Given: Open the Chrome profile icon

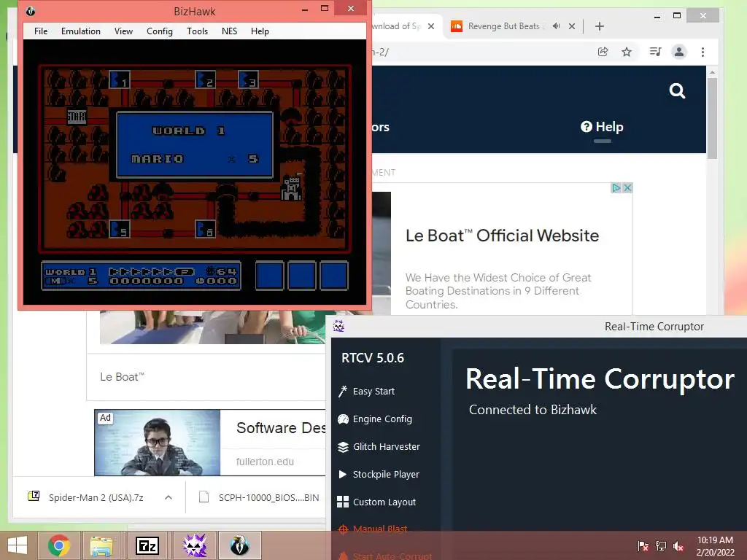Looking at the screenshot, I should pos(679,52).
